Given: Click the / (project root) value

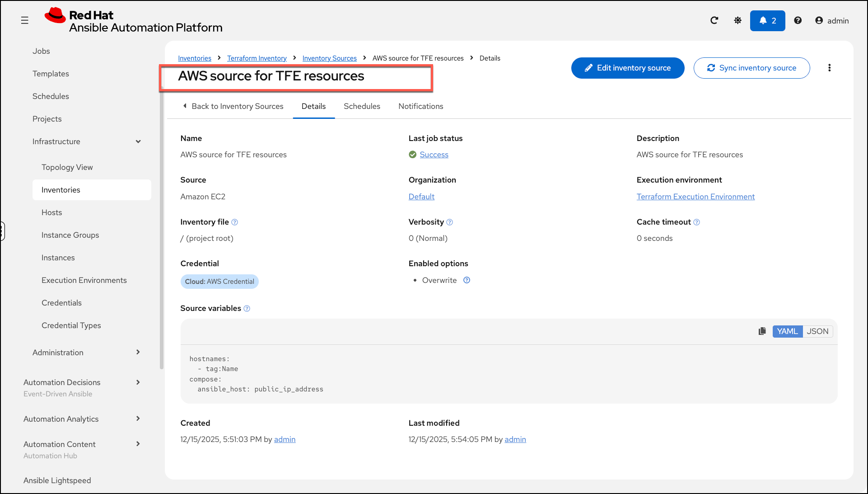Looking at the screenshot, I should [207, 238].
